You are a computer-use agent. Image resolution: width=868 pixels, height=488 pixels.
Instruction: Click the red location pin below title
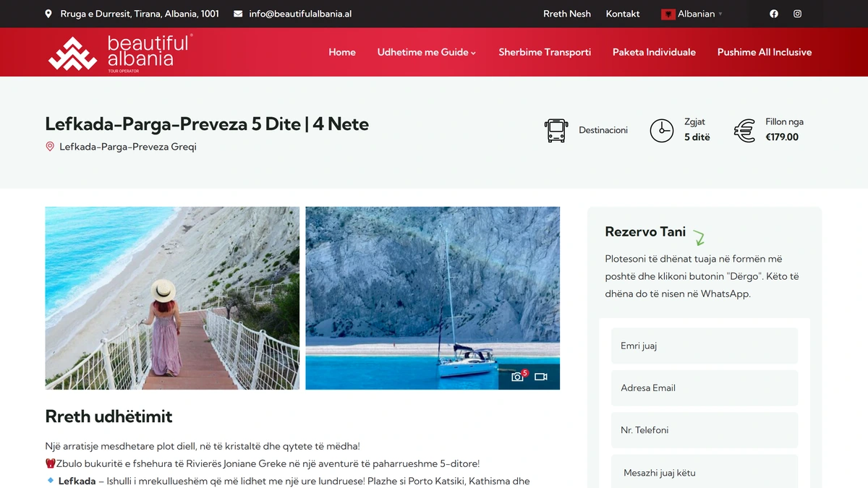50,147
